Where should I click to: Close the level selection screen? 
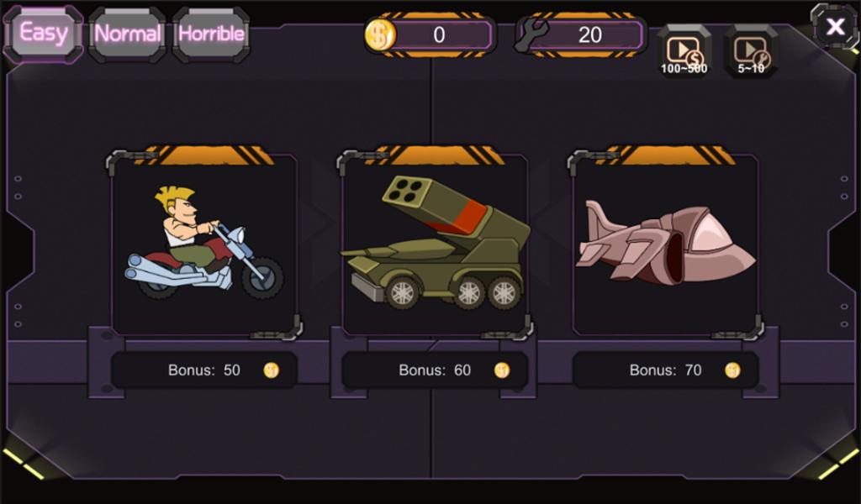835,26
